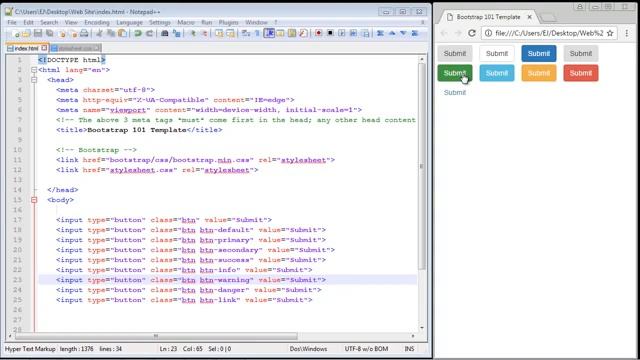
Task: Click UTF-8 w/o BOM in status bar
Action: coord(366,349)
